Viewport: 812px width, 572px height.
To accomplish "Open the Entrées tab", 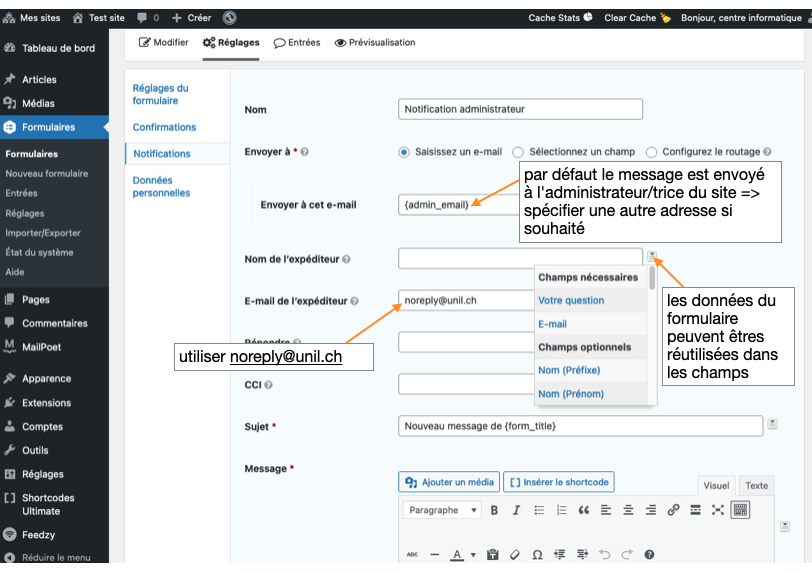I will pos(297,43).
